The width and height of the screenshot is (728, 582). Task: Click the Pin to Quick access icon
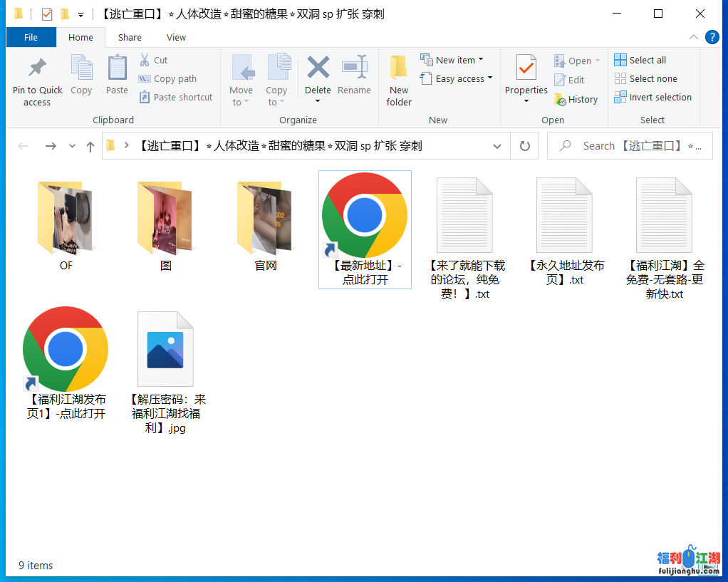37,69
